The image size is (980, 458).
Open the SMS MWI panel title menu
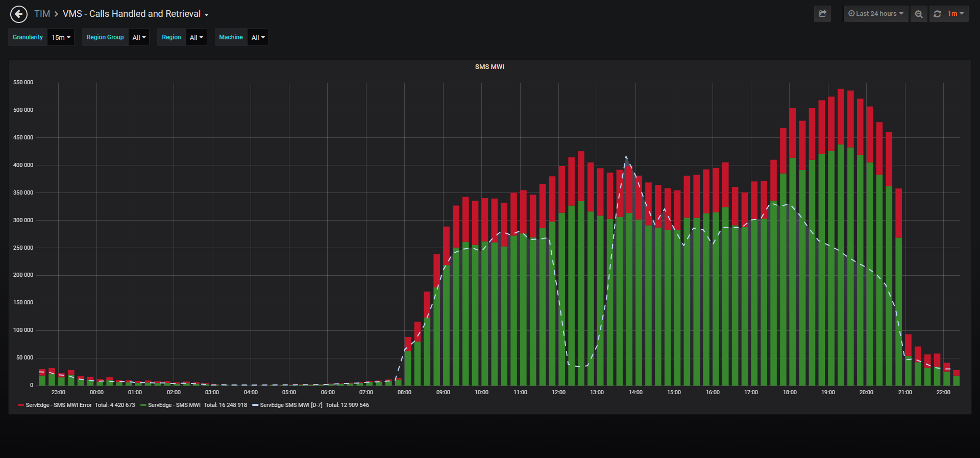click(489, 67)
